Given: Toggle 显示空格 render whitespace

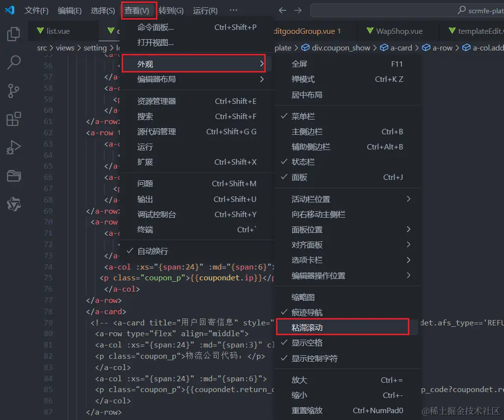Looking at the screenshot, I should 347,343.
